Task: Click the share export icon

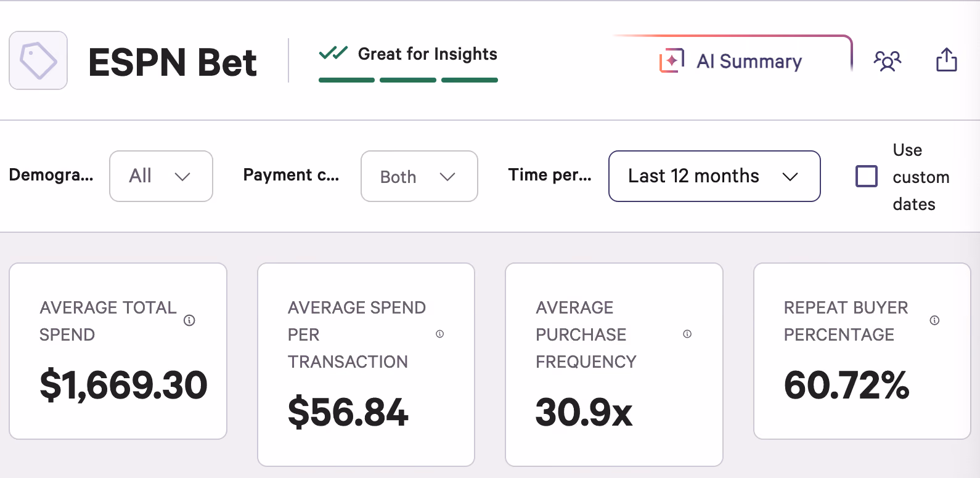Action: click(947, 60)
